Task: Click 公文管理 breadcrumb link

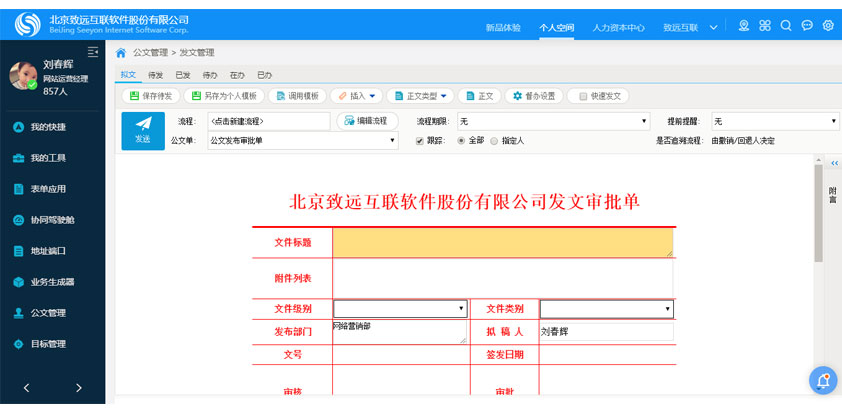Action: click(x=150, y=53)
